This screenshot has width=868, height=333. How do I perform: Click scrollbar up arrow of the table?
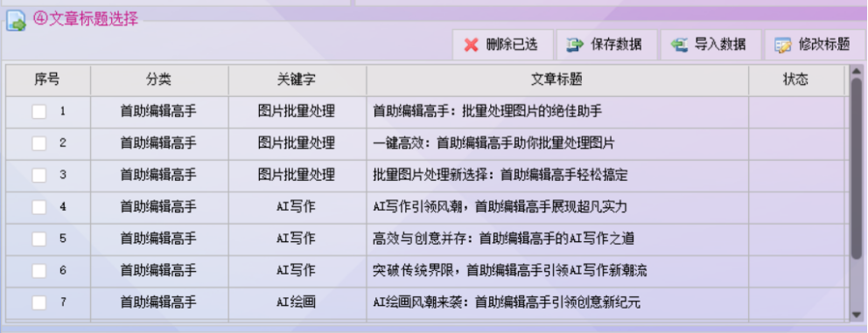click(856, 72)
